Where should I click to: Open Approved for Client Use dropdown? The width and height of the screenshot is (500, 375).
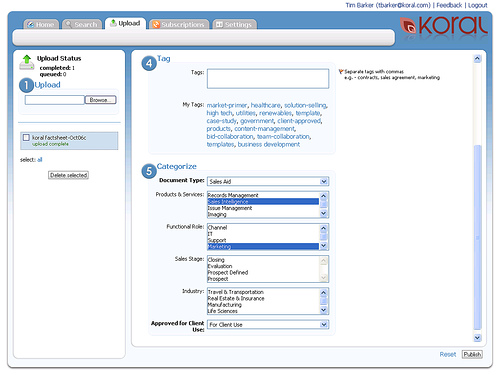click(x=268, y=325)
